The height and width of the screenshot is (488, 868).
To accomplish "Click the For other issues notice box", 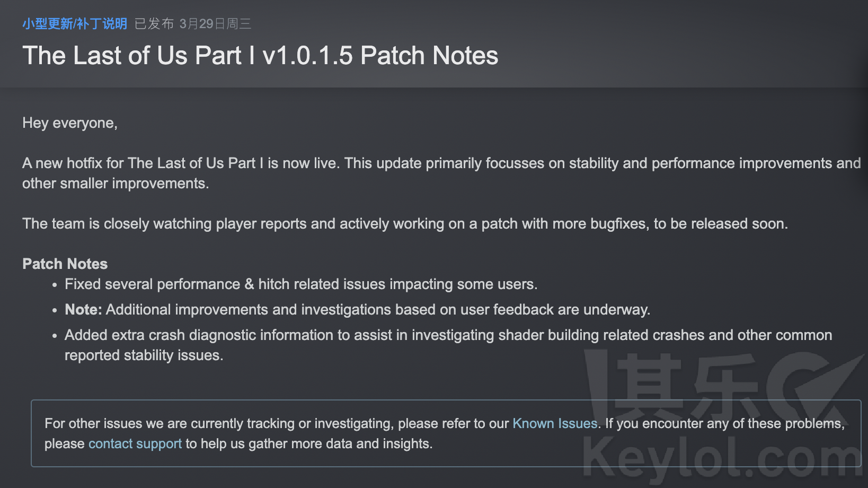I will pos(446,433).
